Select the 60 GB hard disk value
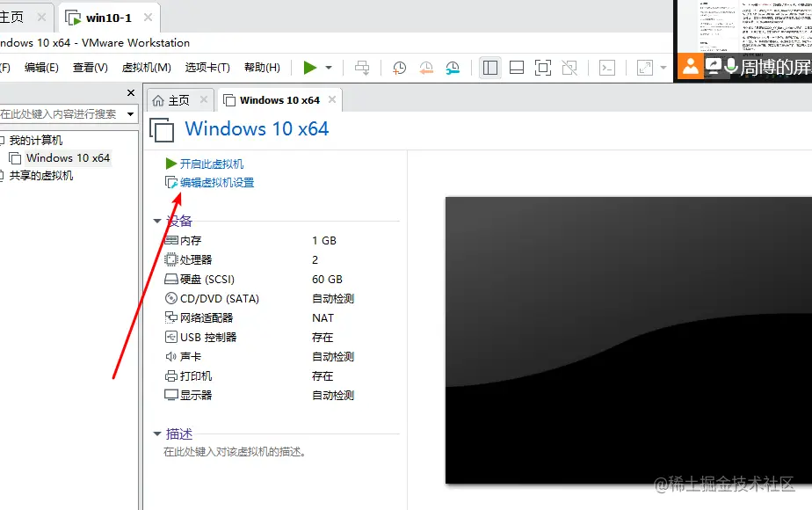812x510 pixels. pos(327,280)
